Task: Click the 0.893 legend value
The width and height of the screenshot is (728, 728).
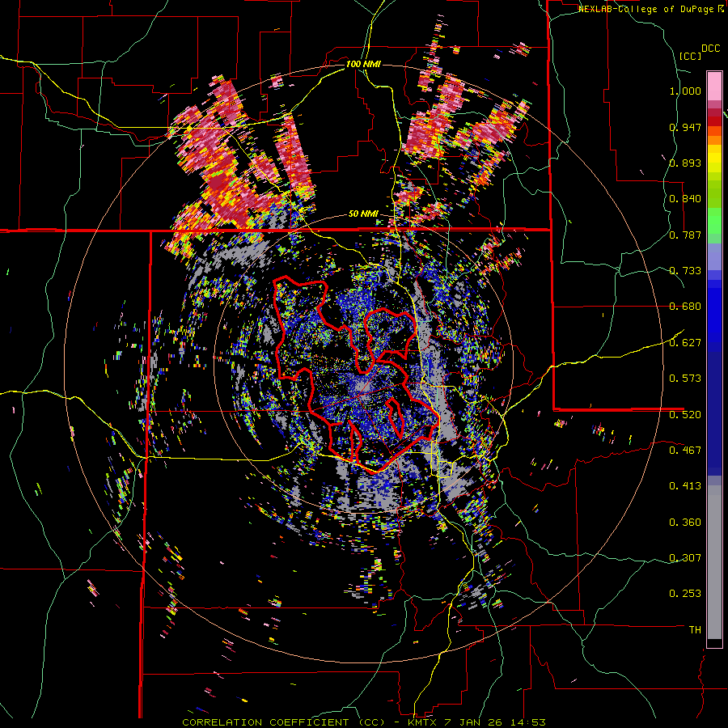Action: pyautogui.click(x=685, y=163)
